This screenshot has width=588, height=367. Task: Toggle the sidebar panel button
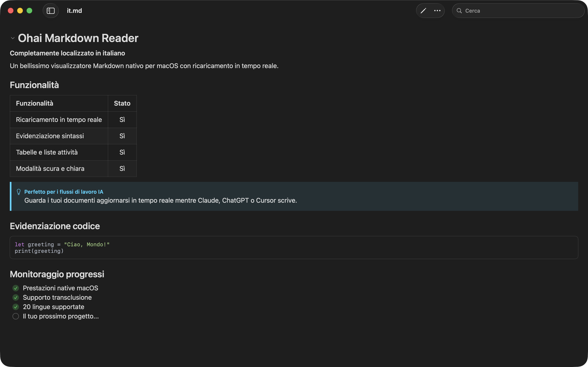[51, 11]
